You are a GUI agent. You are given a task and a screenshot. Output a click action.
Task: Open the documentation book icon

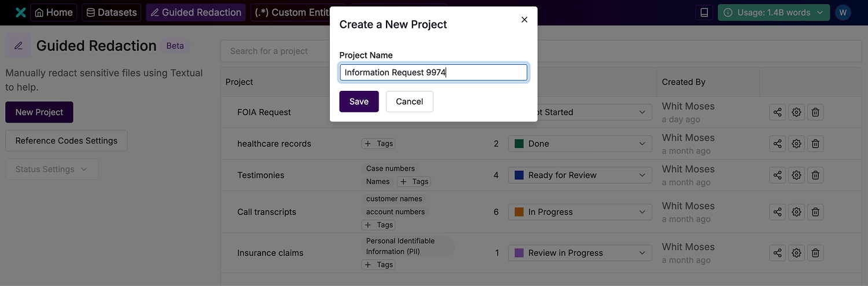704,13
